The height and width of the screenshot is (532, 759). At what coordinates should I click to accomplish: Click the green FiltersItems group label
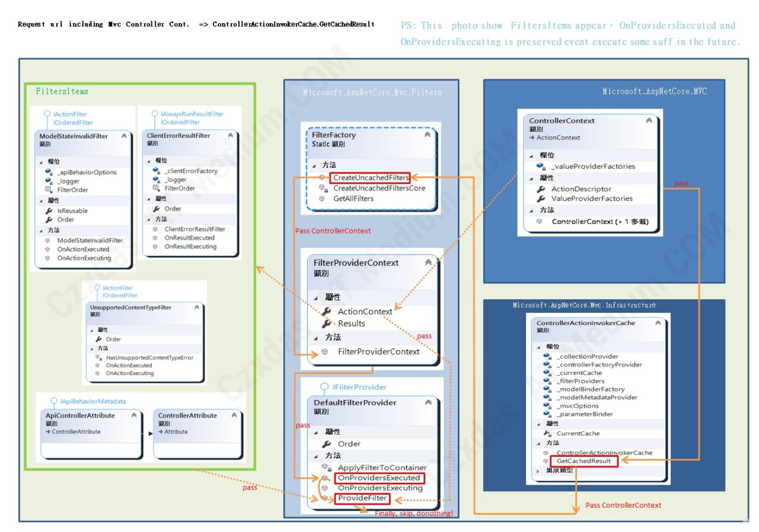click(x=62, y=91)
